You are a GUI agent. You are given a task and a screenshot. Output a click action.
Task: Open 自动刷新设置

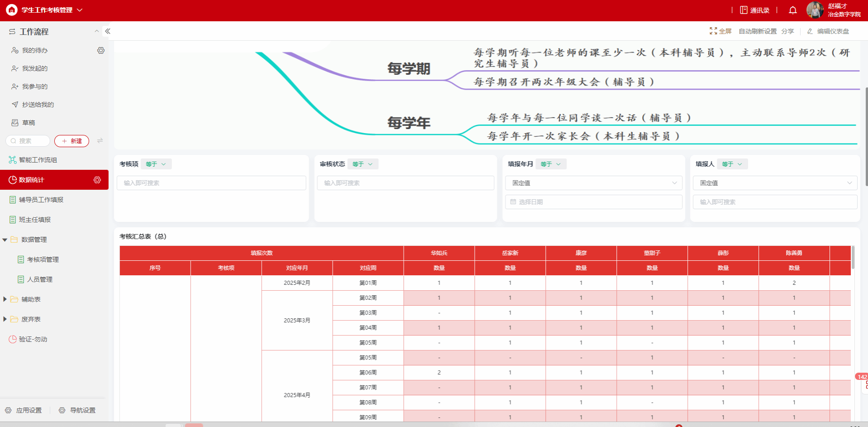point(757,31)
